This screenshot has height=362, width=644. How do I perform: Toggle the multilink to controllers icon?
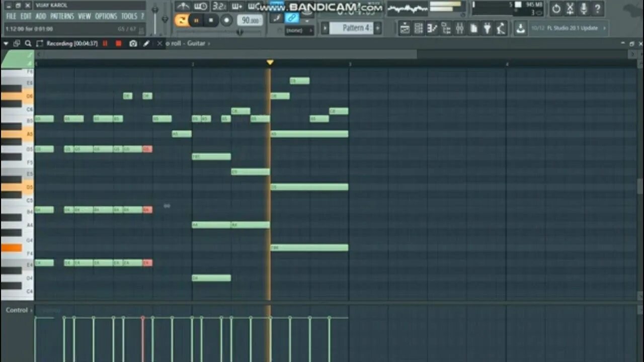[292, 18]
